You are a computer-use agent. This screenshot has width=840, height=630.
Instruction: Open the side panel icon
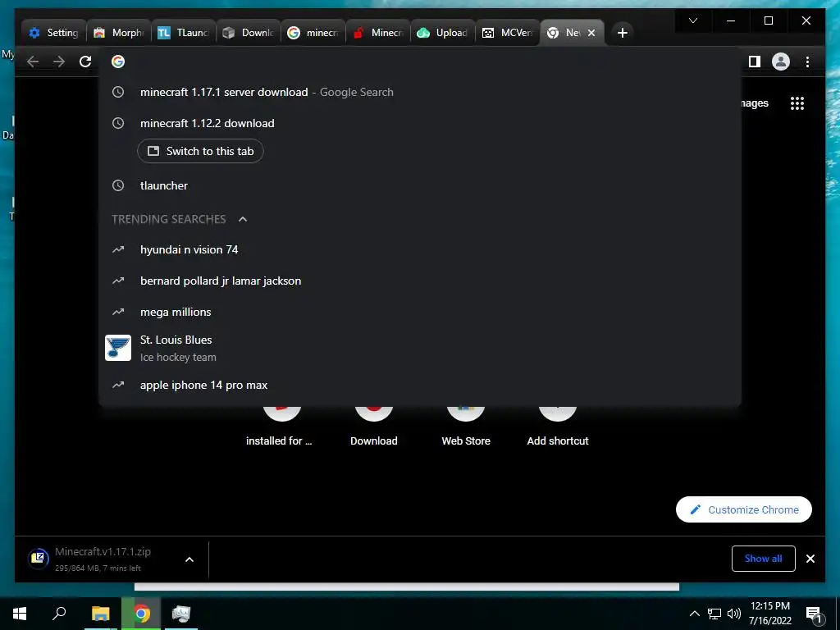[x=755, y=62]
